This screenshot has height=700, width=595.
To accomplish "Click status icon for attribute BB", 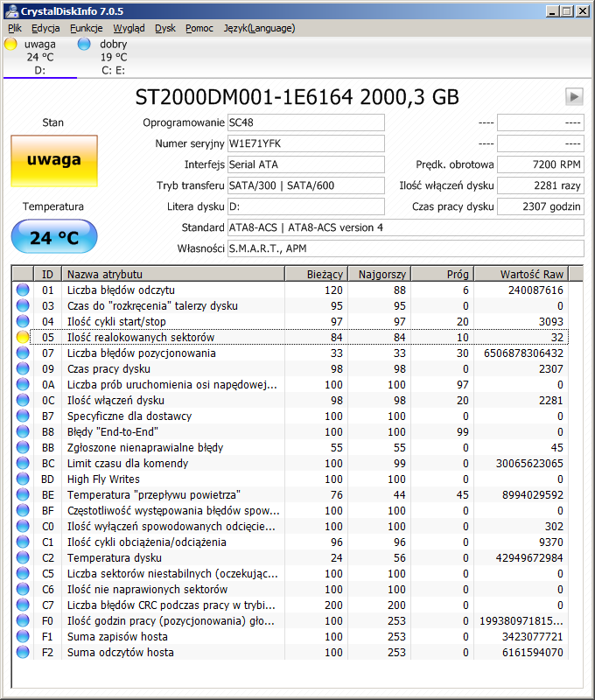I will pyautogui.click(x=23, y=447).
